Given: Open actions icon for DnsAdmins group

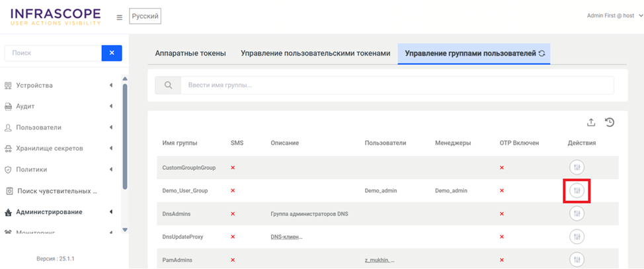Looking at the screenshot, I should [x=577, y=213].
